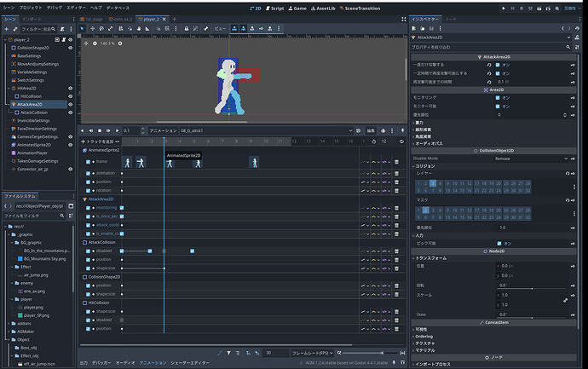Attach script icon next to scene filter

tap(62, 29)
